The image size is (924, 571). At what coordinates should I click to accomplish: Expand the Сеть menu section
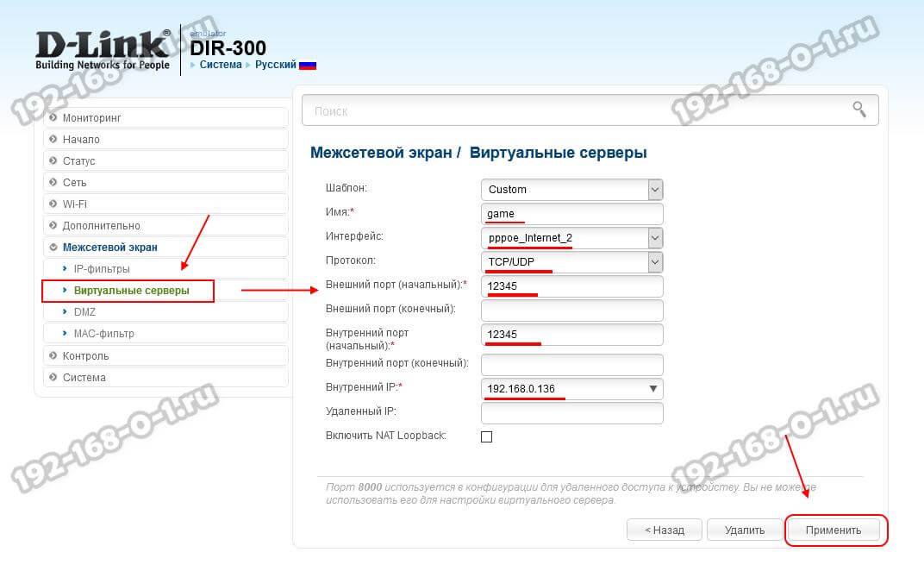(165, 182)
